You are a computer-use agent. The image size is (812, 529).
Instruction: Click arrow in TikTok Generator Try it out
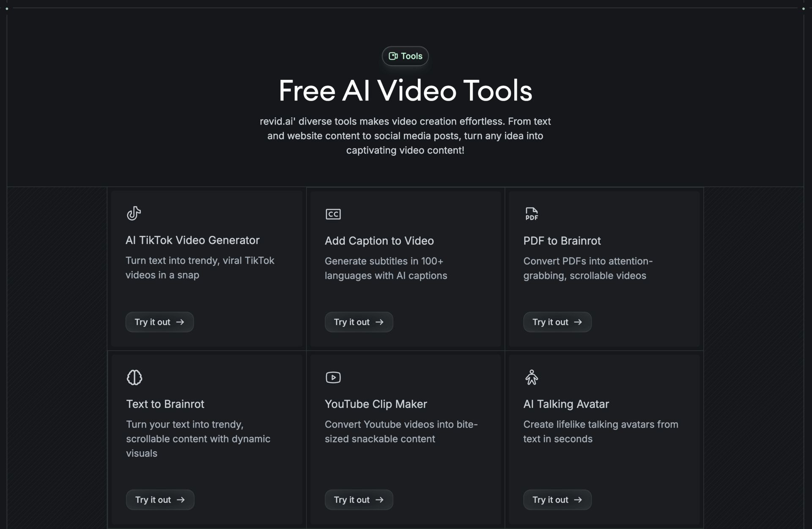pyautogui.click(x=180, y=322)
